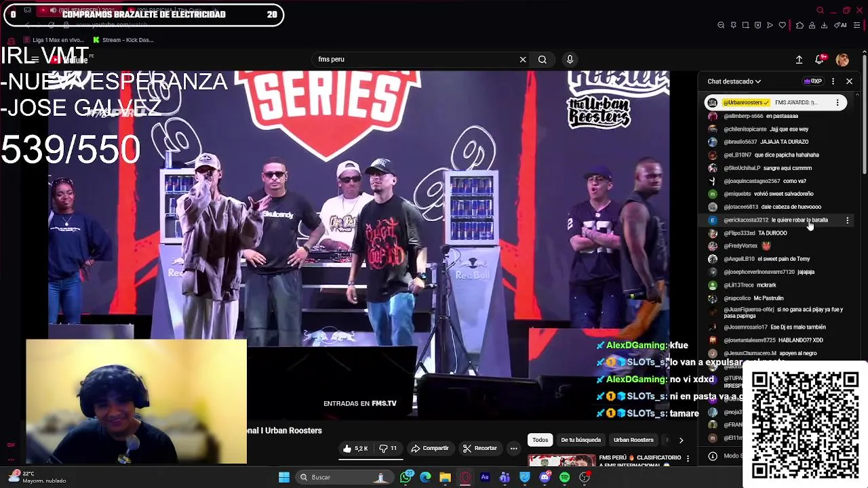Select the Todos filter chip
Viewport: 868px width, 488px height.
click(x=540, y=440)
